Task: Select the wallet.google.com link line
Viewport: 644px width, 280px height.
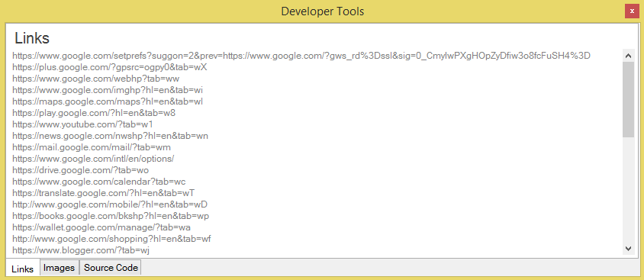Action: [x=101, y=227]
